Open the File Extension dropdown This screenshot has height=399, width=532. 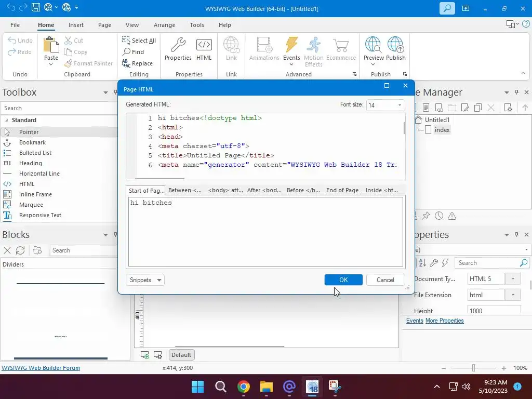click(513, 295)
